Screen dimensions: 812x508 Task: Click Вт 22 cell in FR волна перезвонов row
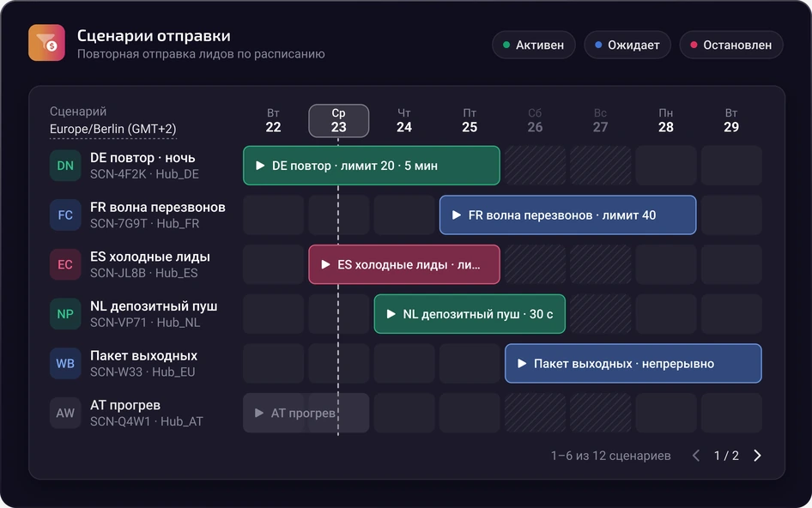(x=273, y=215)
